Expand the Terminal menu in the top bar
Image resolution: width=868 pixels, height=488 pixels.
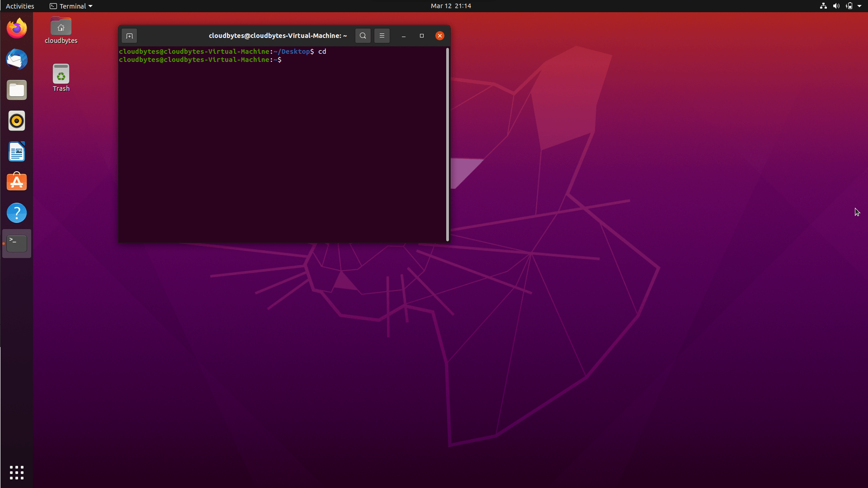pyautogui.click(x=71, y=6)
